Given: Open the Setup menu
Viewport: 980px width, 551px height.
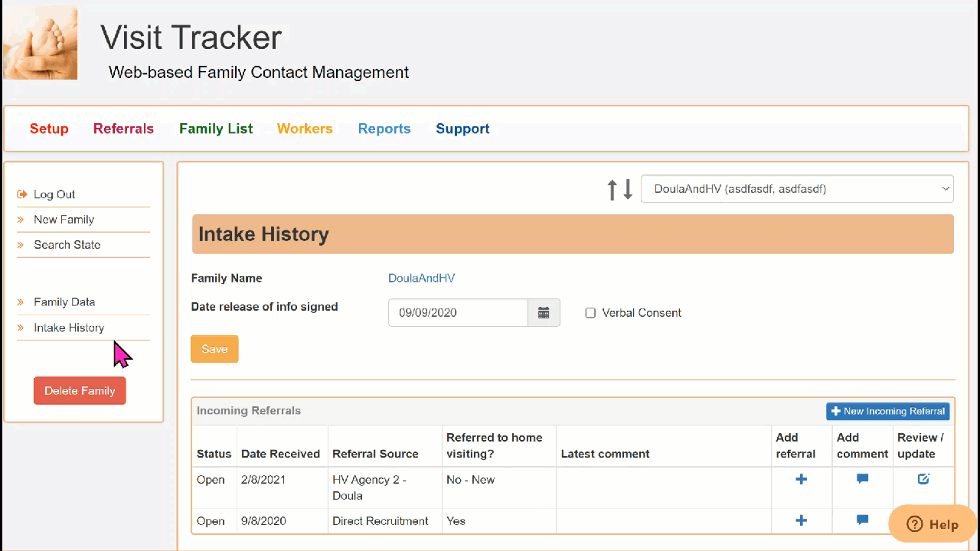Looking at the screenshot, I should pyautogui.click(x=49, y=129).
